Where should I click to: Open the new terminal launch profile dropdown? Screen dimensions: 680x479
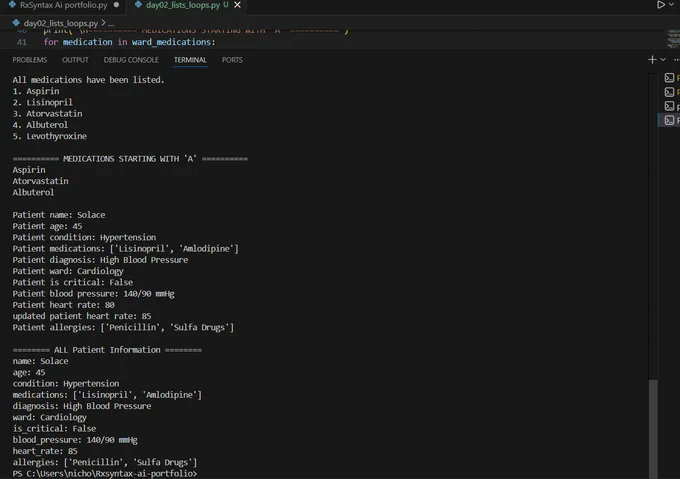[x=663, y=60]
